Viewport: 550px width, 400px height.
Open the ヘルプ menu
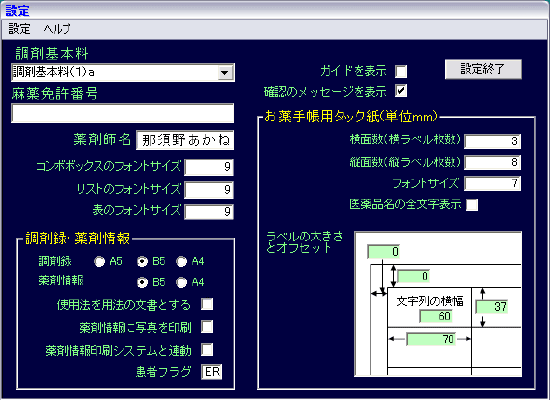pos(57,29)
